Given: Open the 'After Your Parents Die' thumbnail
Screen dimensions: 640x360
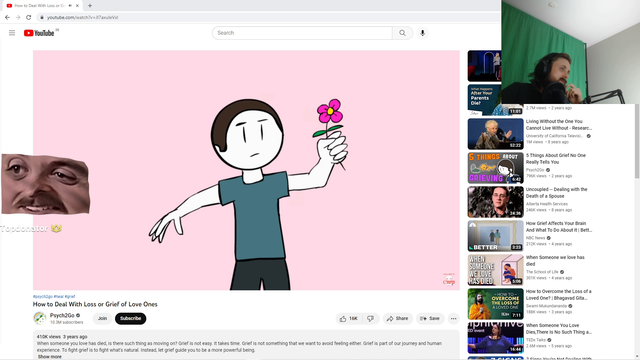Looking at the screenshot, I should [x=484, y=100].
